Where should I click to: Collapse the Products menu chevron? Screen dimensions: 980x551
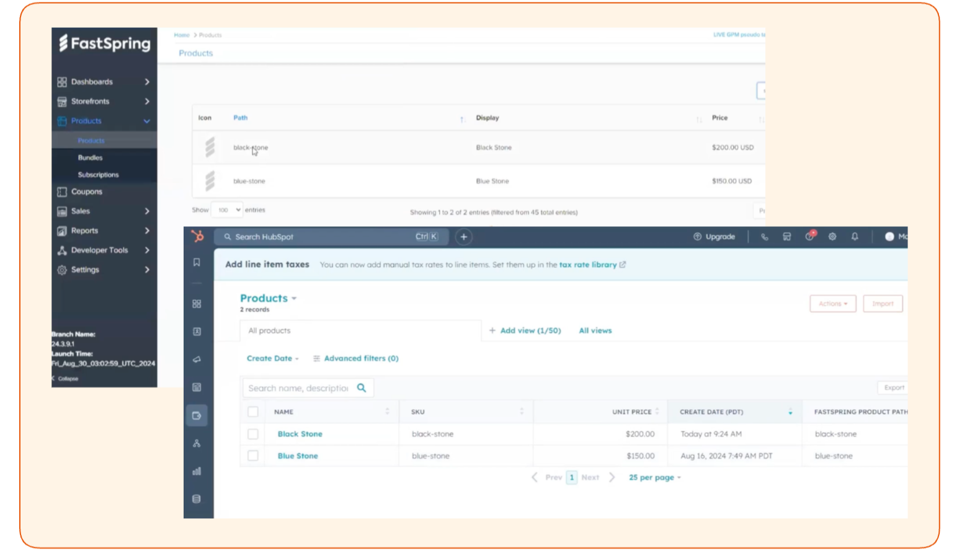[x=147, y=121]
